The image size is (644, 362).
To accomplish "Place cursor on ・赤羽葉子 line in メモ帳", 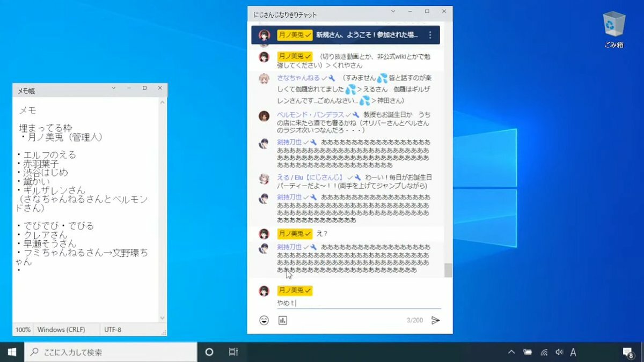I will pyautogui.click(x=38, y=164).
